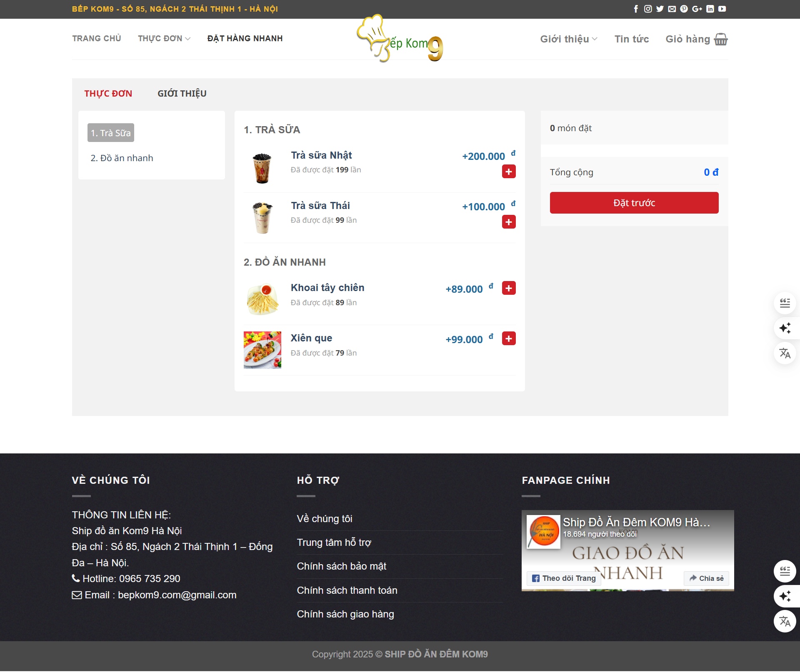Click the Bếp Kom9 logo
The width and height of the screenshot is (800, 672).
click(399, 40)
